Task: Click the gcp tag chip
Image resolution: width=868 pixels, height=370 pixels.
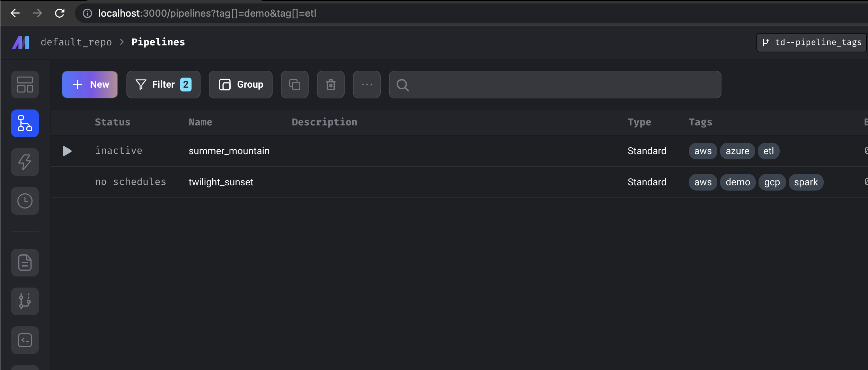Action: (772, 182)
